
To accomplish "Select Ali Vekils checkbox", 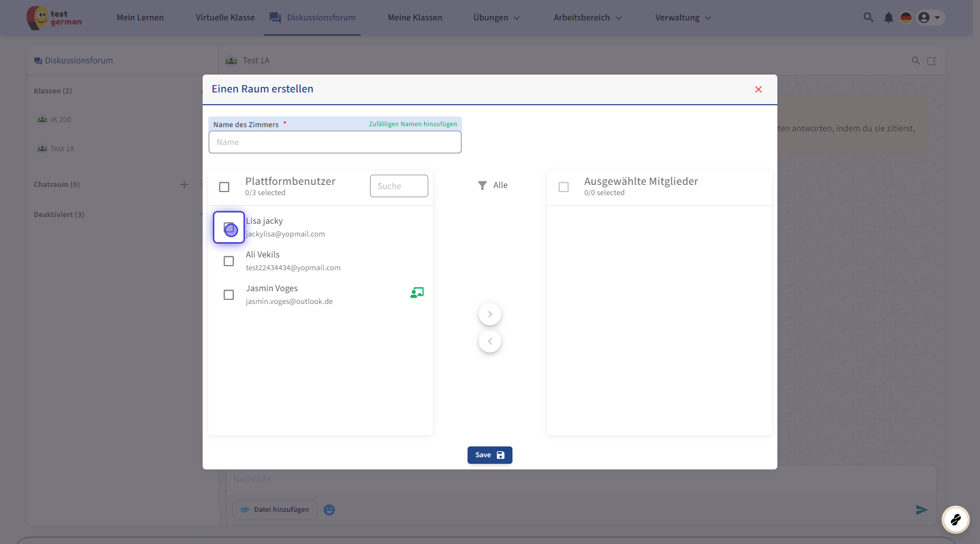I will tap(229, 261).
